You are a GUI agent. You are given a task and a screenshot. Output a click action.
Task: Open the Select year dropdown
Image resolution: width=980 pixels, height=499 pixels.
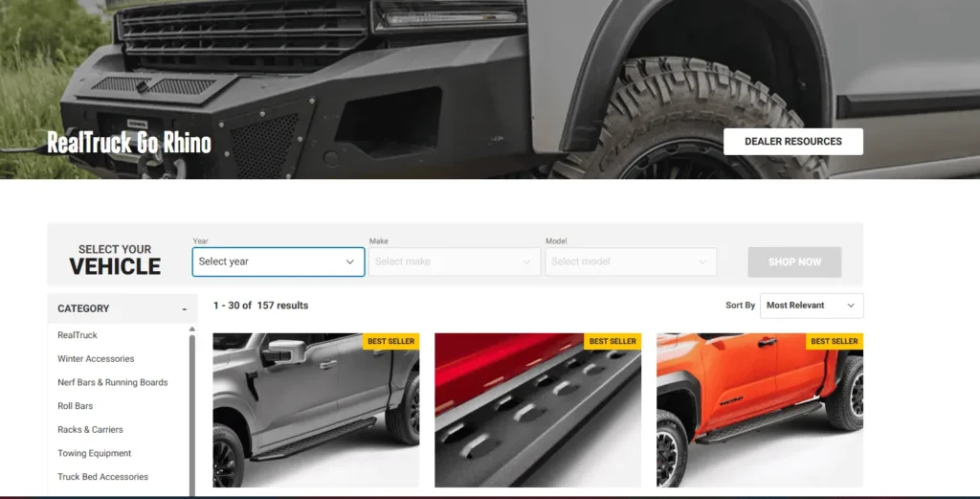click(x=278, y=261)
